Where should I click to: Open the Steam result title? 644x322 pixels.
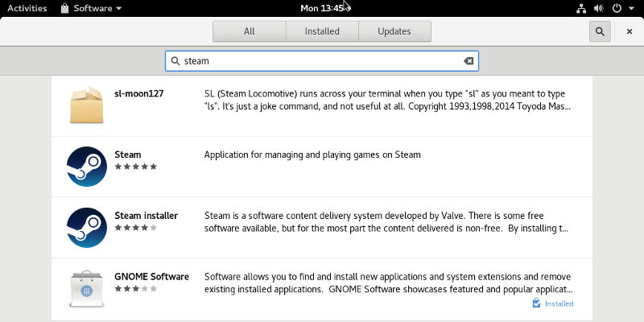[x=128, y=155]
